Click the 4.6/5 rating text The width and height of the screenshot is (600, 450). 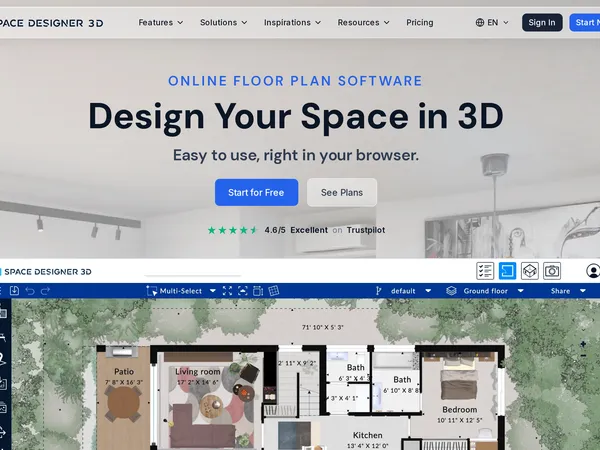click(x=275, y=230)
